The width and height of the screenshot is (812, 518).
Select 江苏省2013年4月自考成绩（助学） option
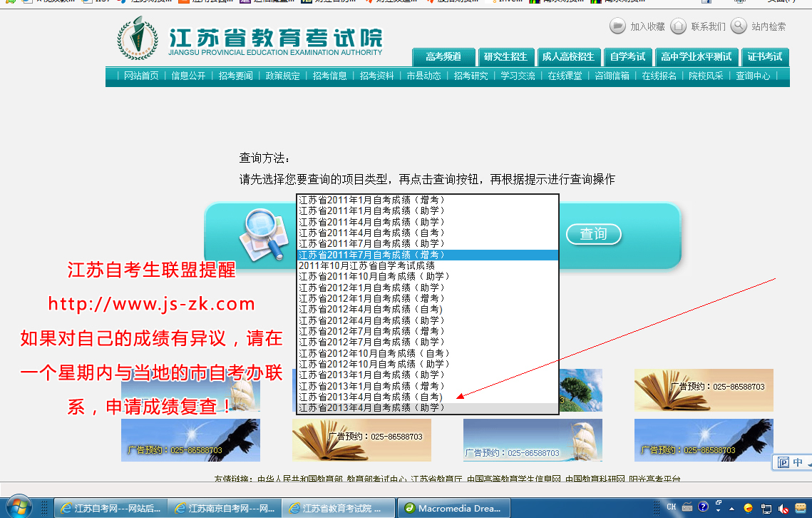[371, 408]
